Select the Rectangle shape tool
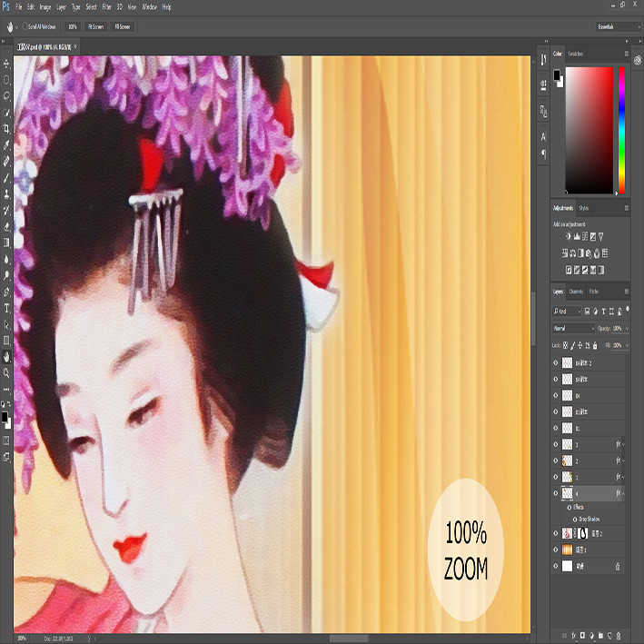 coord(6,341)
